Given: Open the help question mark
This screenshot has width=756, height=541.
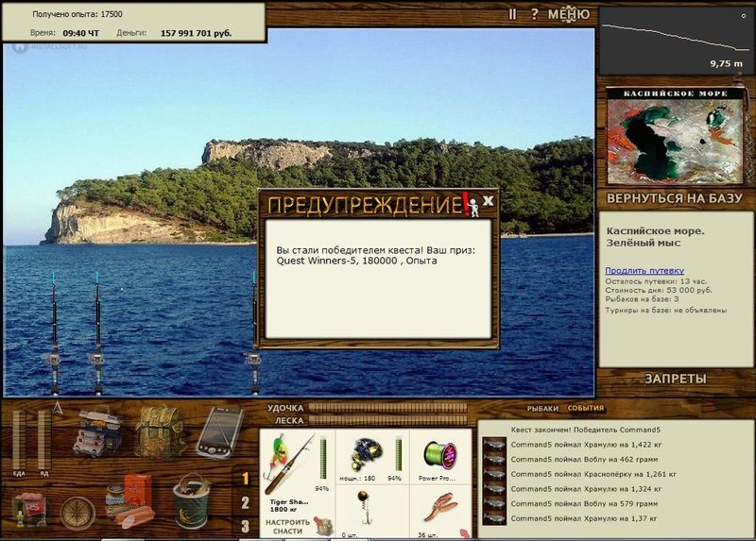Looking at the screenshot, I should pyautogui.click(x=534, y=14).
